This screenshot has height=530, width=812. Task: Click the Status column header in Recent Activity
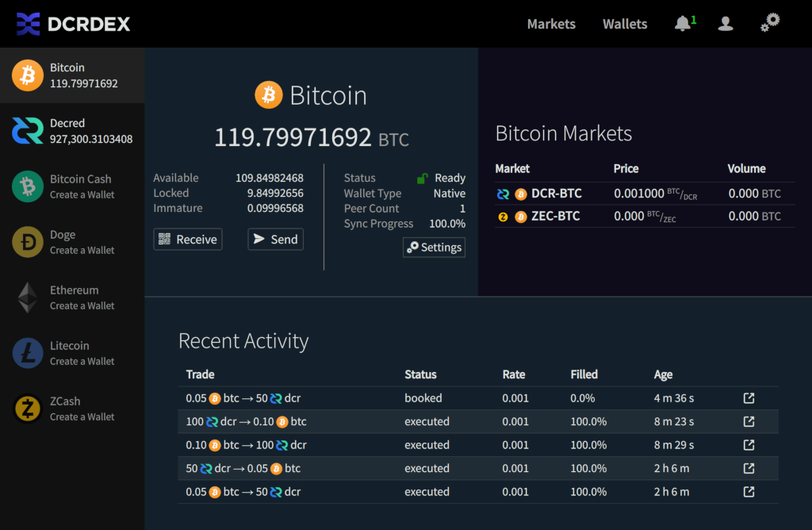click(x=420, y=374)
